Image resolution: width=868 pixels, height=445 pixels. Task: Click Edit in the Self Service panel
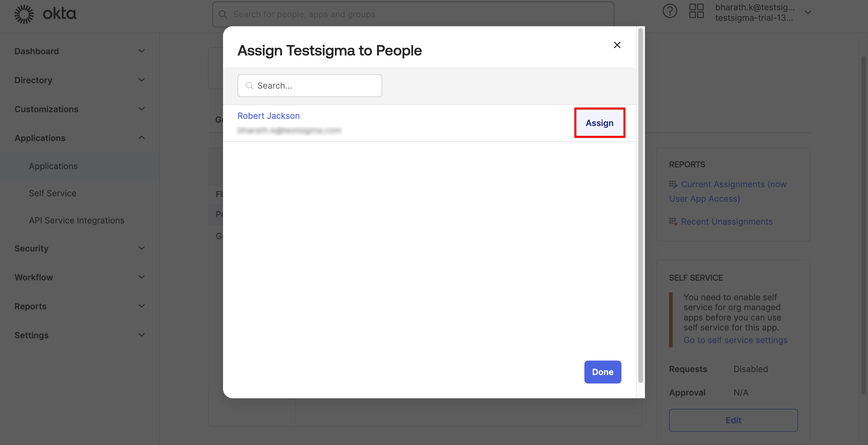pos(733,420)
